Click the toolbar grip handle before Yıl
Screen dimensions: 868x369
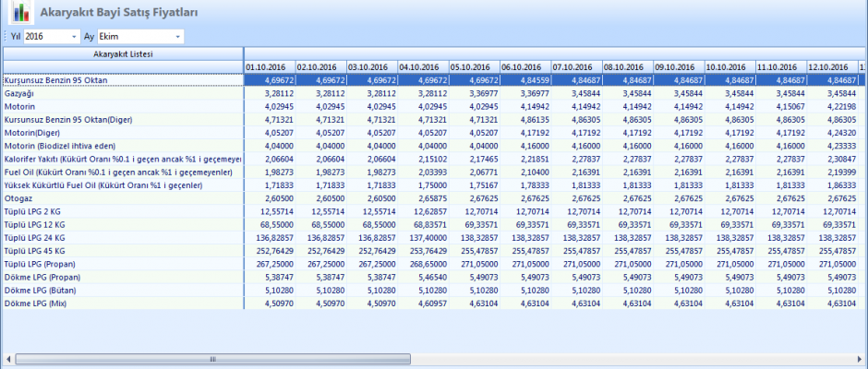click(5, 36)
